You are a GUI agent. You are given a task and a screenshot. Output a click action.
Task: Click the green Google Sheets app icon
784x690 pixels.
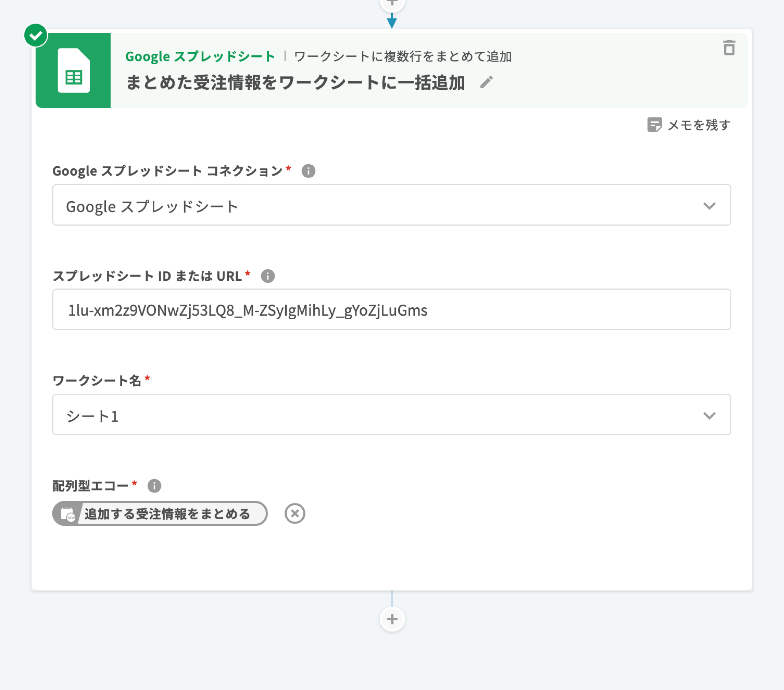[73, 70]
